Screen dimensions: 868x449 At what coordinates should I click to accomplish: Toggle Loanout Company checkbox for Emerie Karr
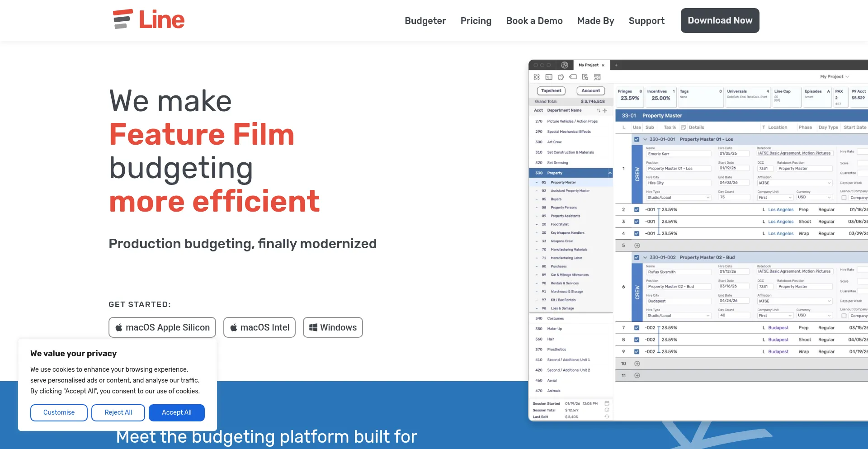click(844, 198)
